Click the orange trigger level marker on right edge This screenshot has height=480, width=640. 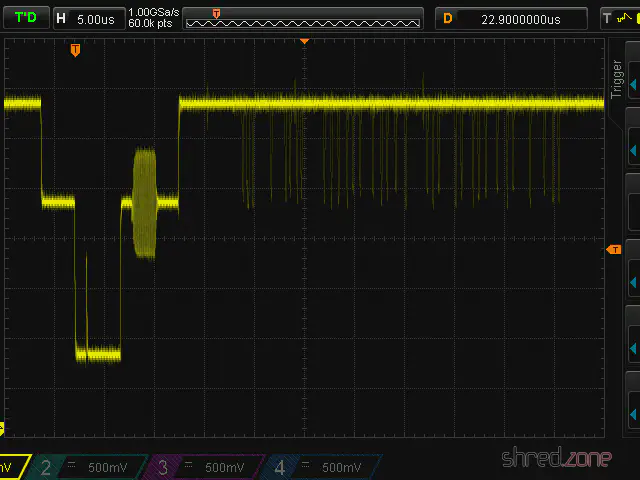(x=614, y=249)
